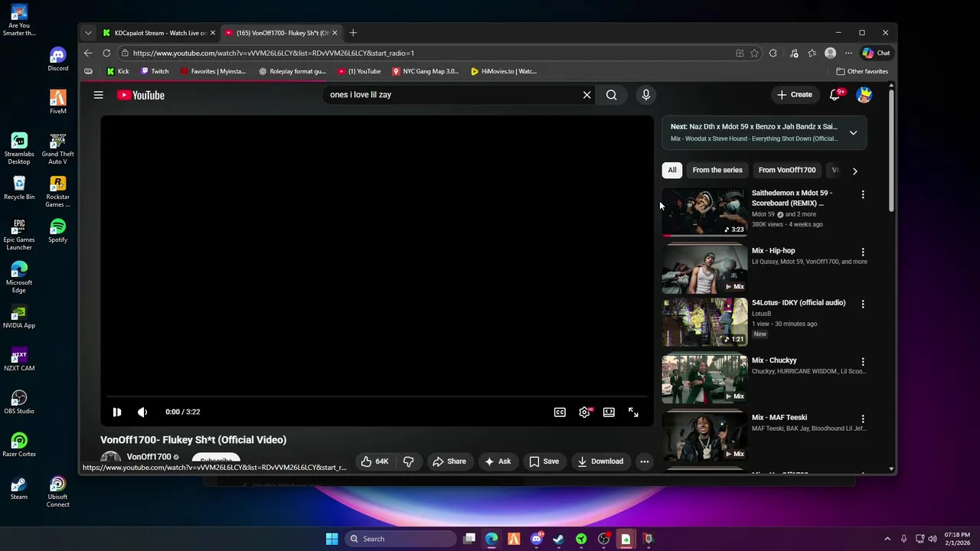Save the video to a playlist
Image resolution: width=980 pixels, height=551 pixels.
click(544, 461)
